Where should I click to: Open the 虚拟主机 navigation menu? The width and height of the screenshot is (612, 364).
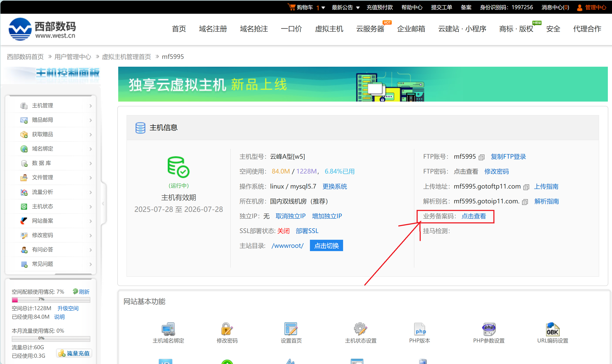329,29
